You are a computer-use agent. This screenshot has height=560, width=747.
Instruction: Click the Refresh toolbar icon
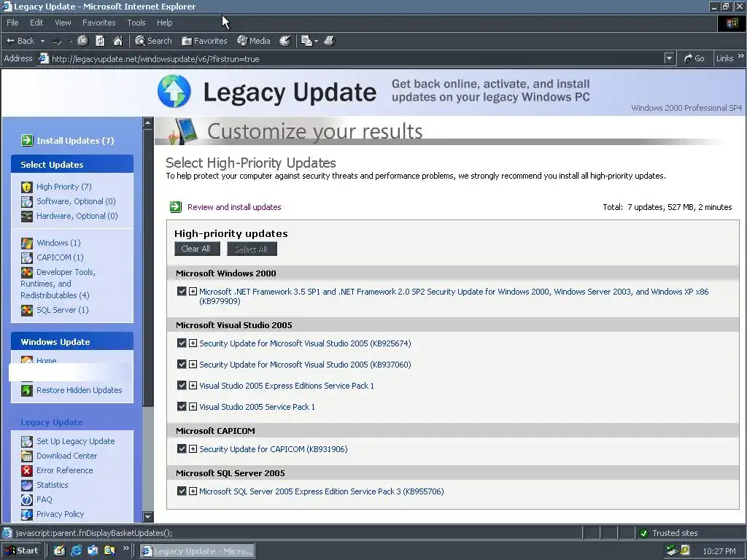100,41
